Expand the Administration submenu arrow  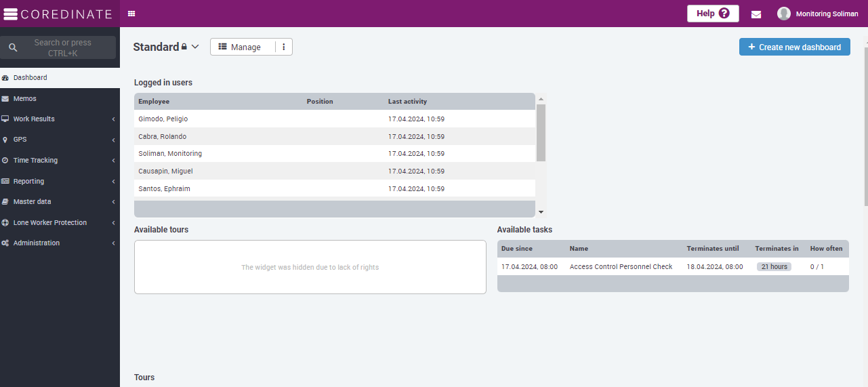[x=113, y=243]
